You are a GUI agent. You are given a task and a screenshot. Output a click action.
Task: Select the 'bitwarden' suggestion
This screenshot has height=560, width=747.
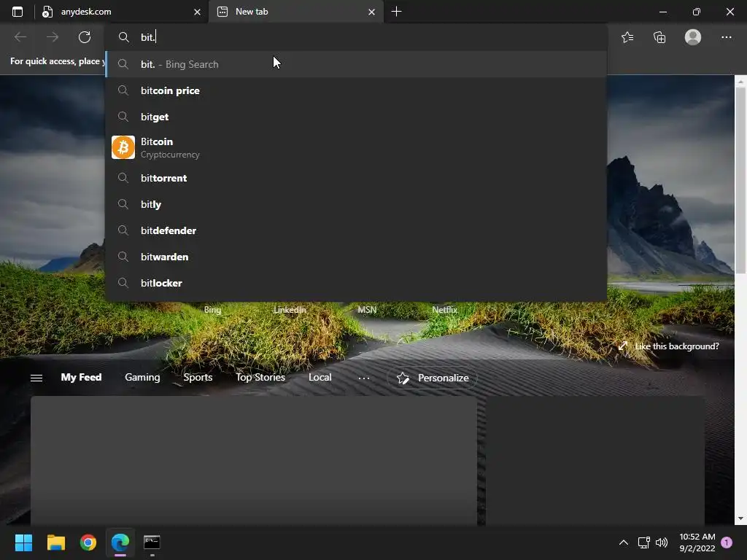click(356, 257)
